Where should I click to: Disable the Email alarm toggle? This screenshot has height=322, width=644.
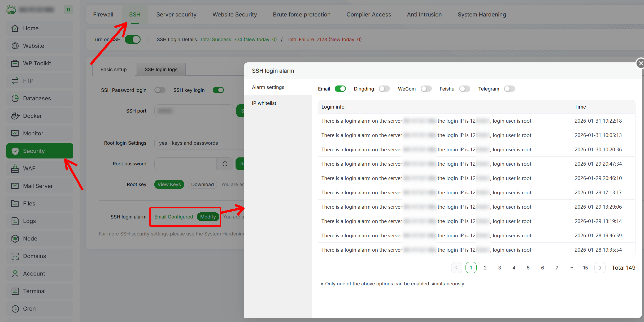[340, 89]
